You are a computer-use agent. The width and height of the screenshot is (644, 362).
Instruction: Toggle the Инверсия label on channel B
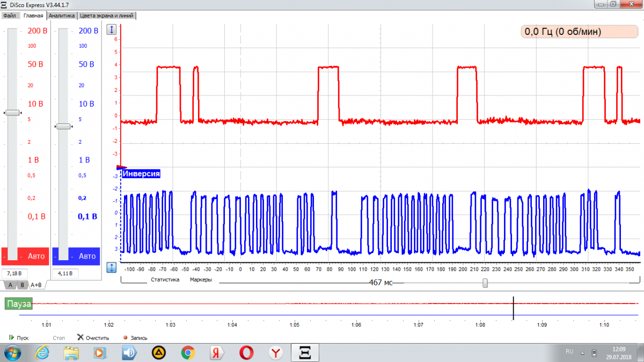(x=142, y=174)
